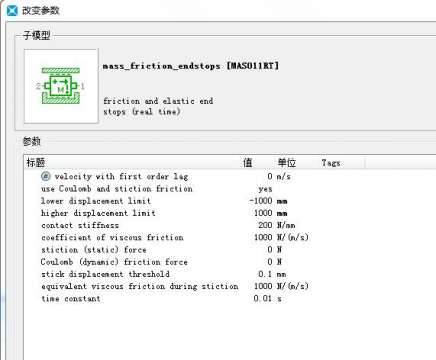The height and width of the screenshot is (360, 436).
Task: Edit the higher displacement limit value 1000
Action: [263, 213]
